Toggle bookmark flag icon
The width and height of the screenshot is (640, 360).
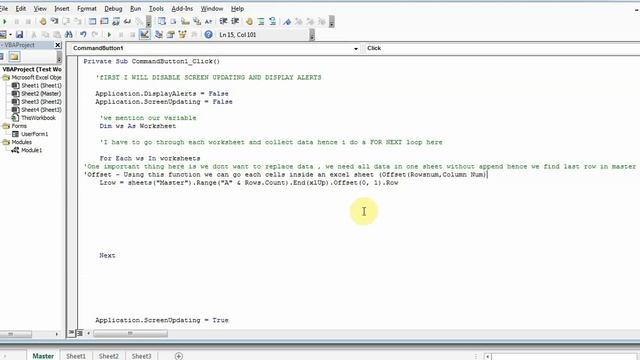(x=287, y=21)
